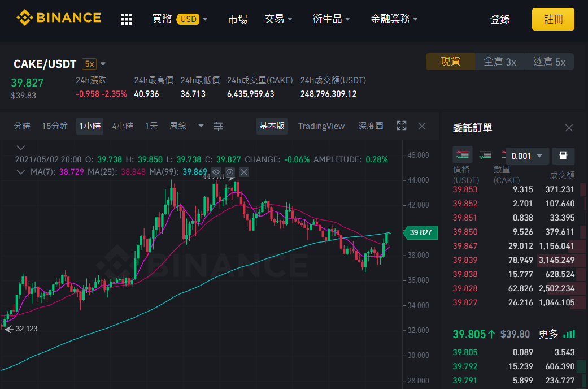Open the 5x leverage badge next to CAKE/USDT
This screenshot has width=588, height=389.
click(89, 64)
